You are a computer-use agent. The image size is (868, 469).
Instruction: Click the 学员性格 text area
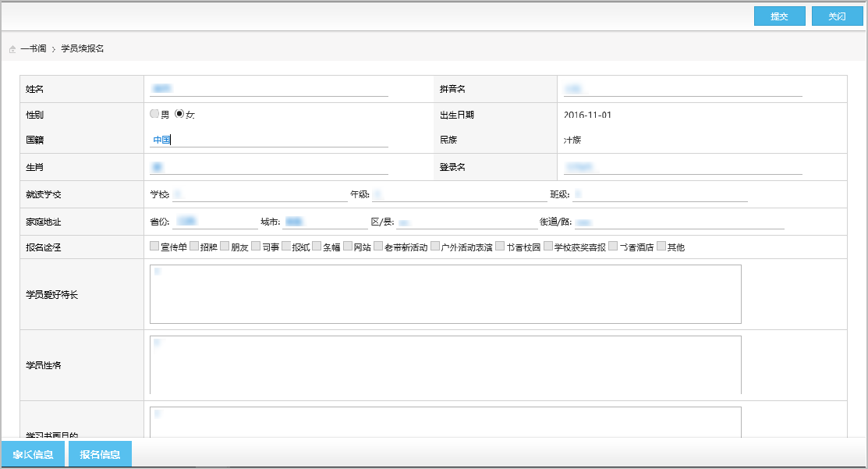(x=445, y=364)
